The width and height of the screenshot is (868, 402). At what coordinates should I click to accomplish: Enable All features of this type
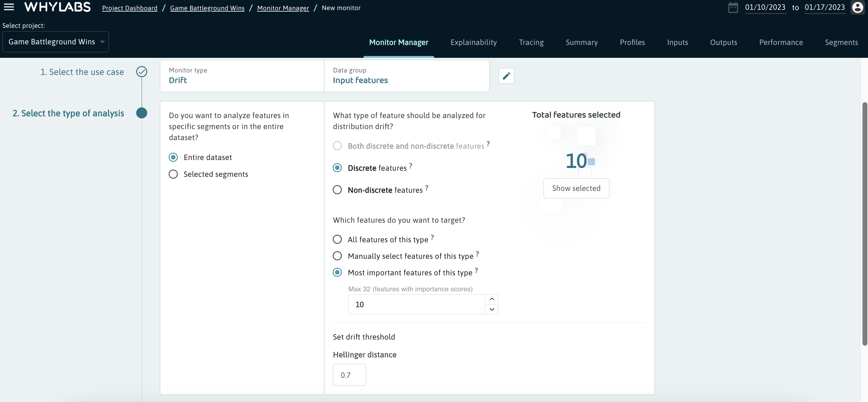tap(337, 239)
